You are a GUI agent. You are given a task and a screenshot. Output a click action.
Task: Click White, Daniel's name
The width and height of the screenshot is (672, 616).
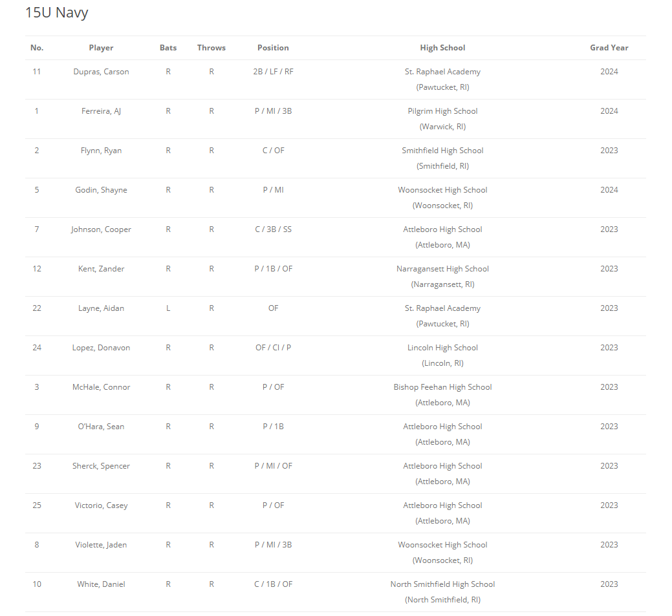click(101, 584)
